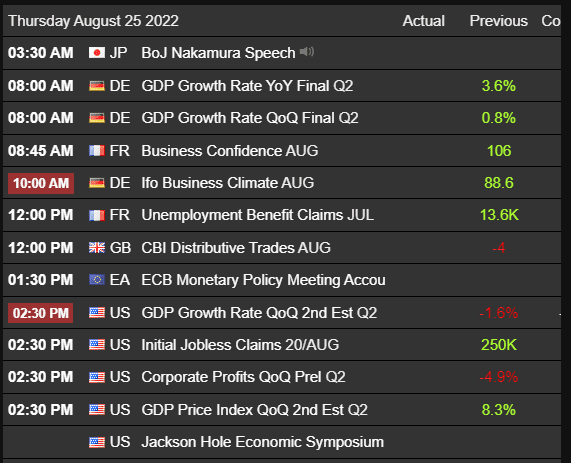The image size is (571, 463).
Task: Click the EU flag beside ECB Monetary Policy
Action: [x=97, y=280]
